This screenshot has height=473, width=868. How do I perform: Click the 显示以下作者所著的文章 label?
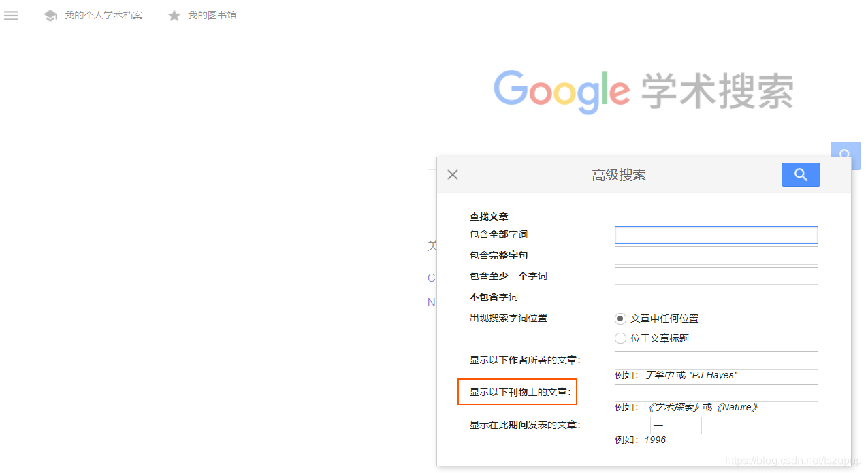[x=525, y=360]
